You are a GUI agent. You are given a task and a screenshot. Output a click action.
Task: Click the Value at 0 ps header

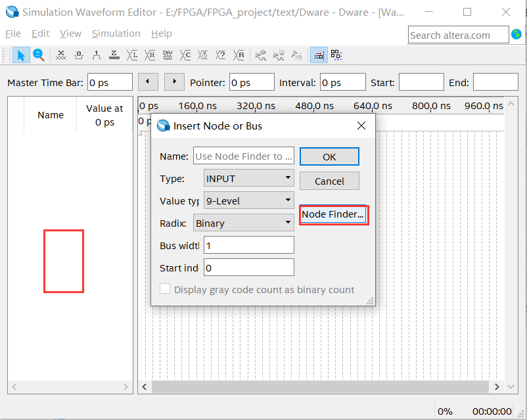pyautogui.click(x=105, y=115)
